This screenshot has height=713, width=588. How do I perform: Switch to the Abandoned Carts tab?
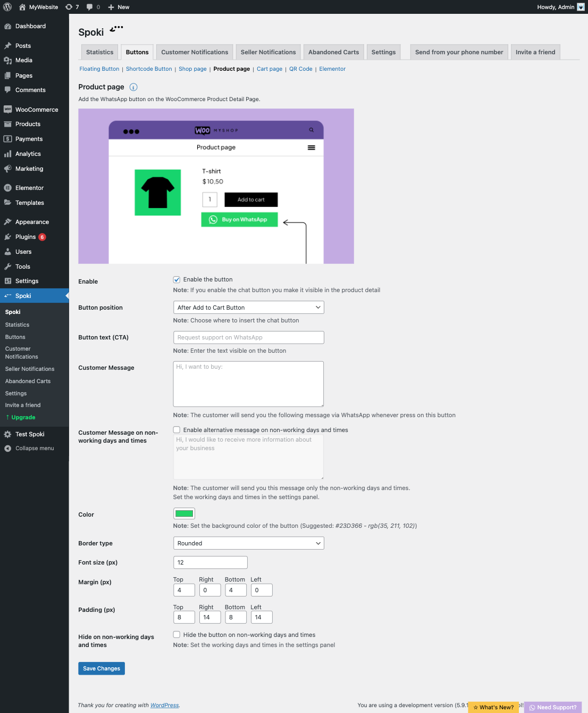point(334,52)
